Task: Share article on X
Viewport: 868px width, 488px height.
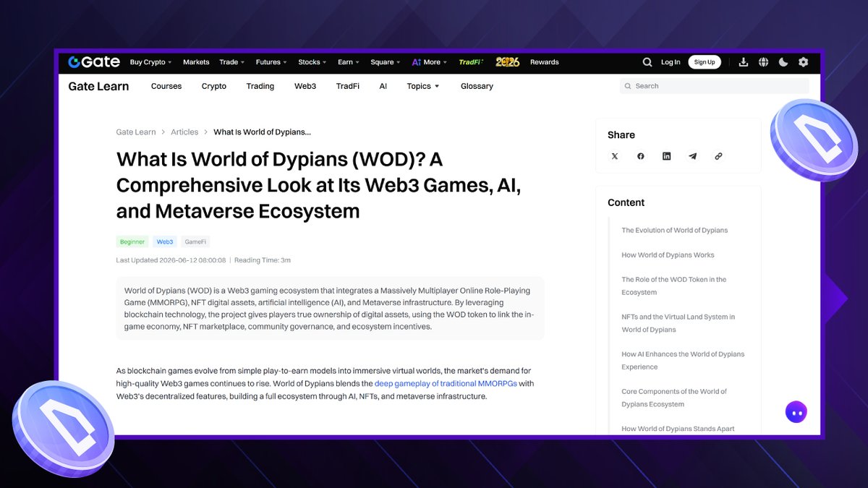Action: click(x=615, y=156)
